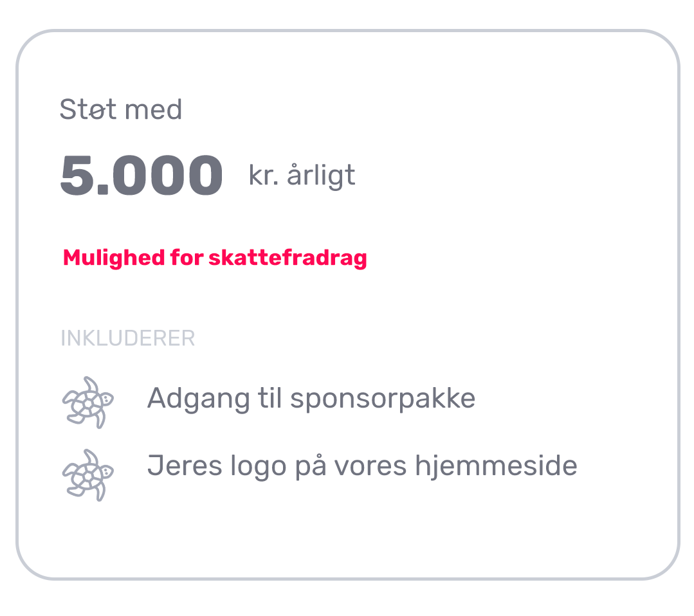Select the 5.000 amount figure
Screen dimensions: 694x616
[x=142, y=175]
